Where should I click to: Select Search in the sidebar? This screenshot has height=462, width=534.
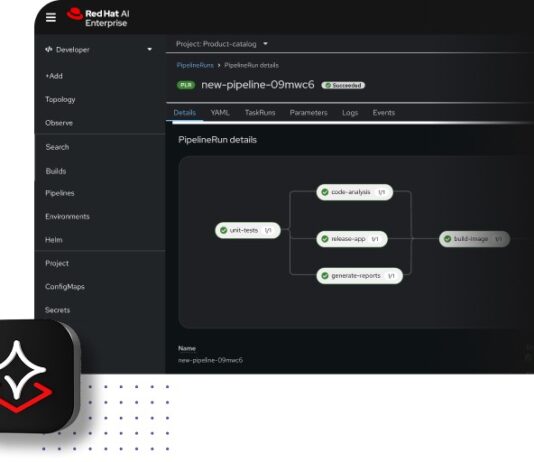57,147
